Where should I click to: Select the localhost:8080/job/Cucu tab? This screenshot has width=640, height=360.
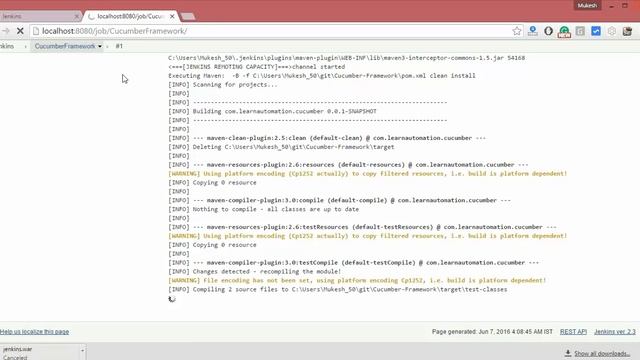click(131, 16)
